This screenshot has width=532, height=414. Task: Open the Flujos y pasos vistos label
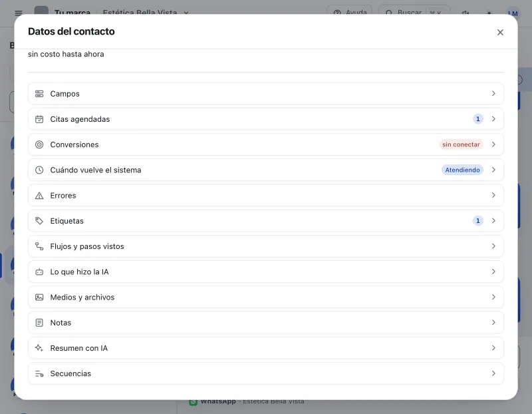coord(87,246)
